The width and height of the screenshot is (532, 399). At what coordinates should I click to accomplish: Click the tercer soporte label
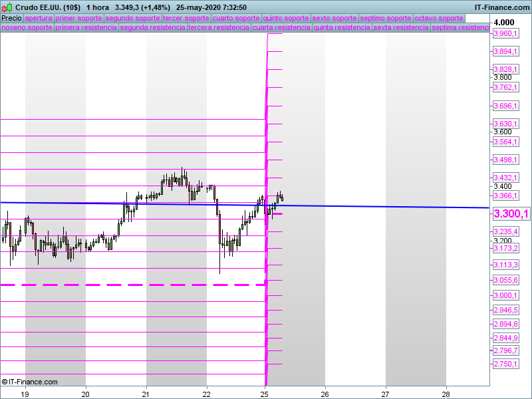[186, 19]
